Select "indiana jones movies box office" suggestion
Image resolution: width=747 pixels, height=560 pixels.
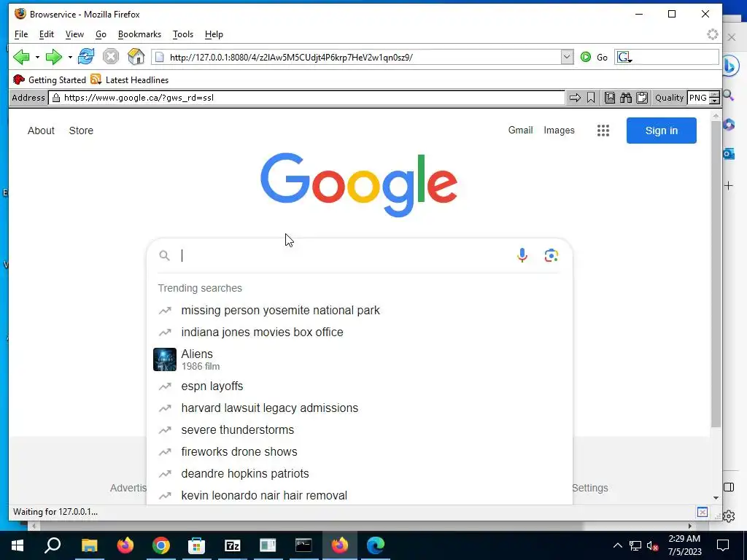(360, 332)
